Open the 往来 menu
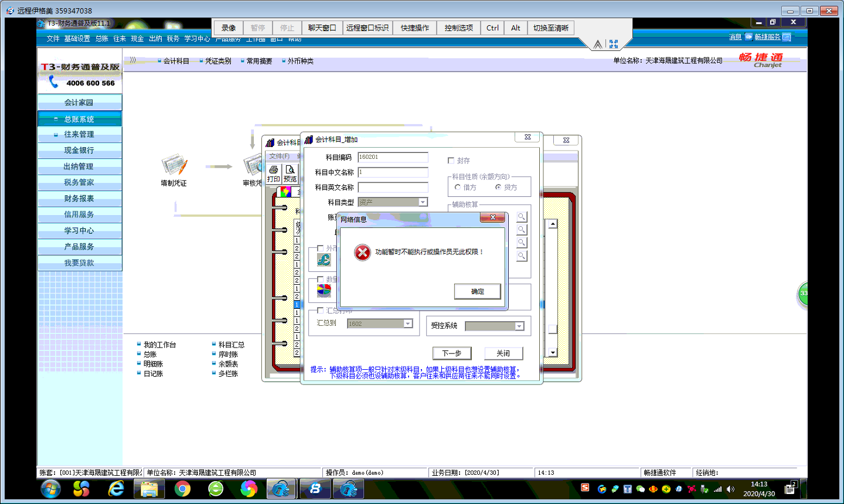 point(120,39)
